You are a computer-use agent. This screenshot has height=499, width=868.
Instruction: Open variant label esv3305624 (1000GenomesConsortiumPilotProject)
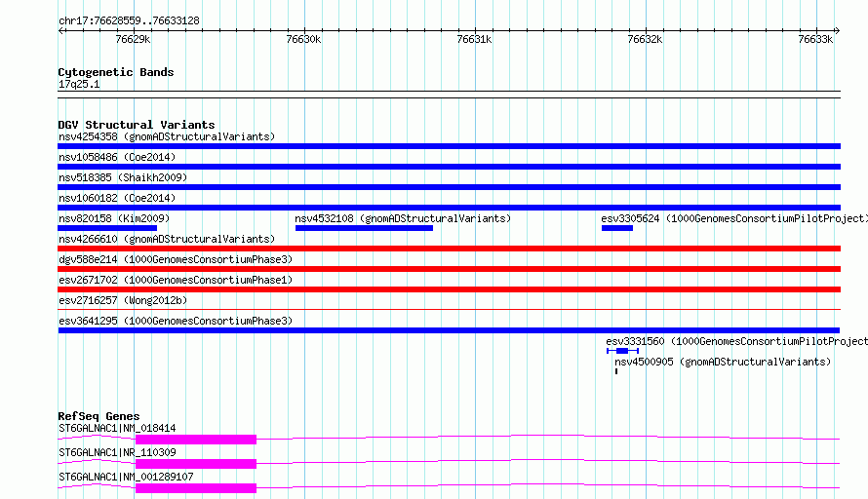[734, 218]
